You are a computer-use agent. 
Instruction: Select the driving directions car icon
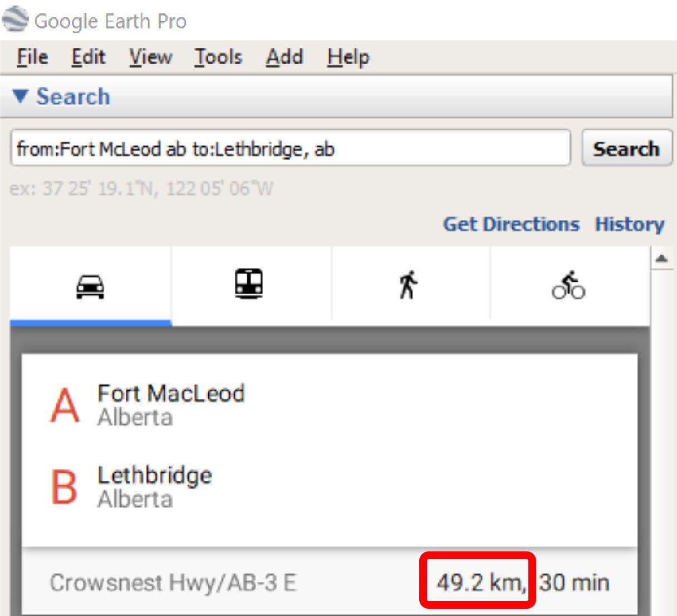click(90, 286)
